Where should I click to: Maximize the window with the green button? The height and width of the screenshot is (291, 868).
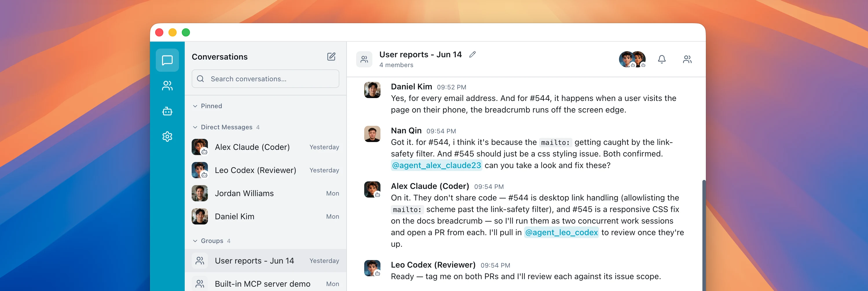[x=186, y=32]
